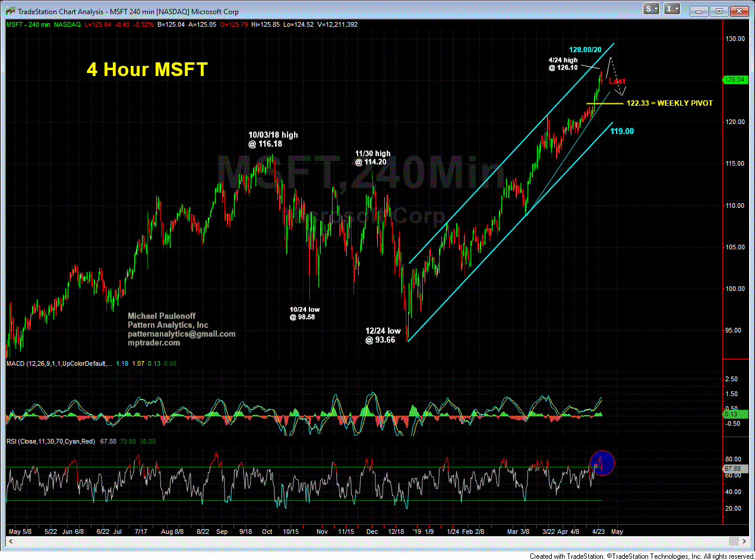Open the S dropdown button in title bar
The image size is (755, 560).
click(652, 9)
